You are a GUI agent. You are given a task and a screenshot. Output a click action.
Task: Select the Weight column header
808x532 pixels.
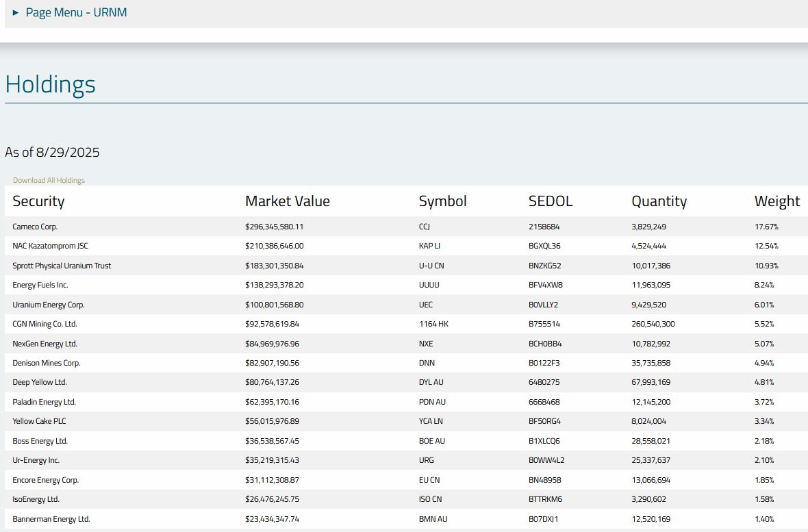pyautogui.click(x=777, y=201)
